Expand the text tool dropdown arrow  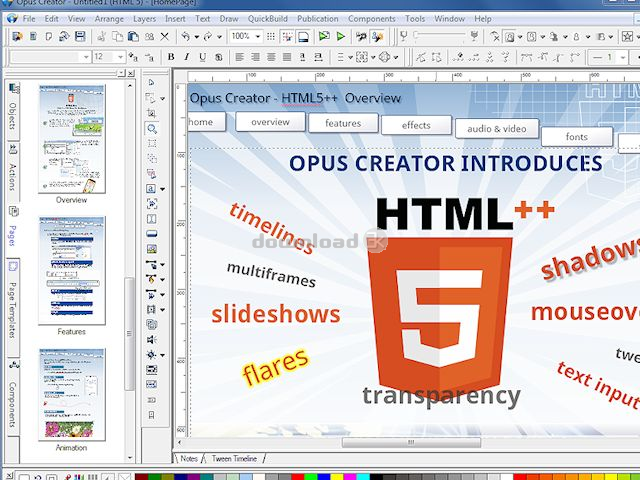162,189
